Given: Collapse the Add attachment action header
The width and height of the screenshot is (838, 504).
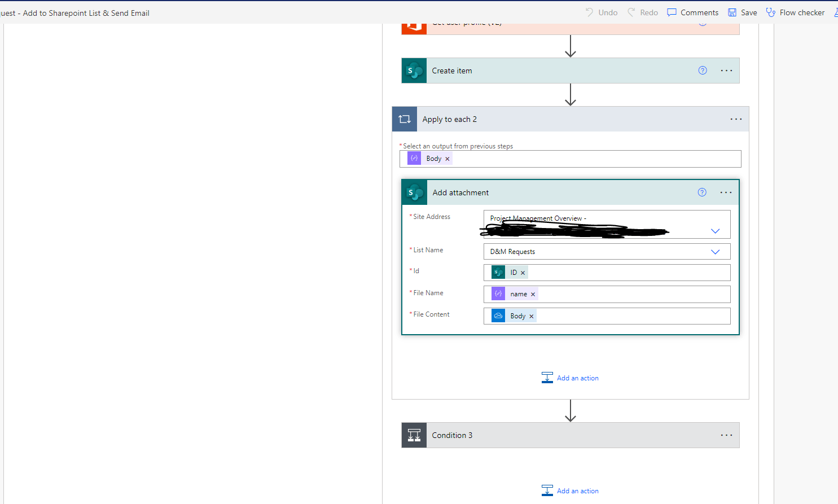Looking at the screenshot, I should pyautogui.click(x=571, y=192).
